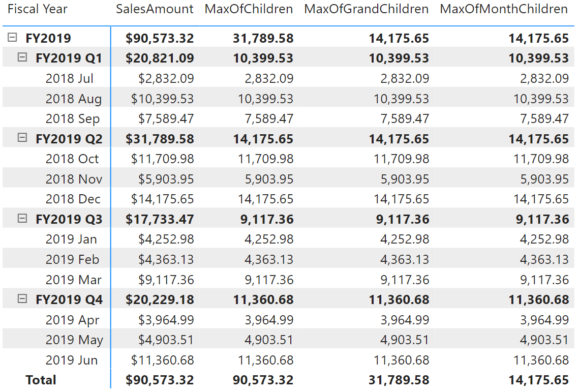This screenshot has width=578, height=392.
Task: Sort by the Fiscal Year column header
Action: coord(38,9)
